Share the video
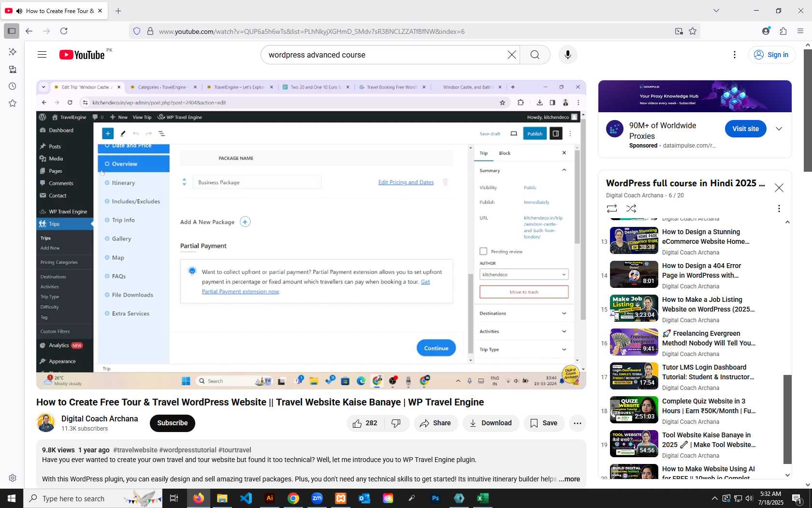The width and height of the screenshot is (812, 508). tap(435, 423)
